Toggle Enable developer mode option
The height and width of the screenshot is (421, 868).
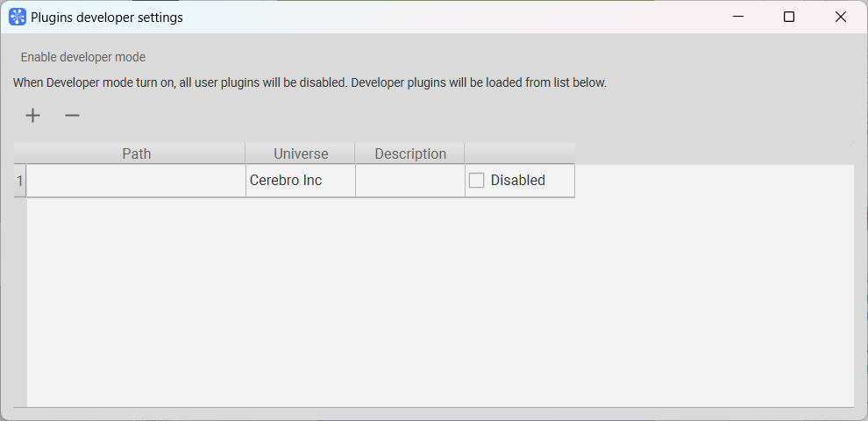(x=83, y=57)
